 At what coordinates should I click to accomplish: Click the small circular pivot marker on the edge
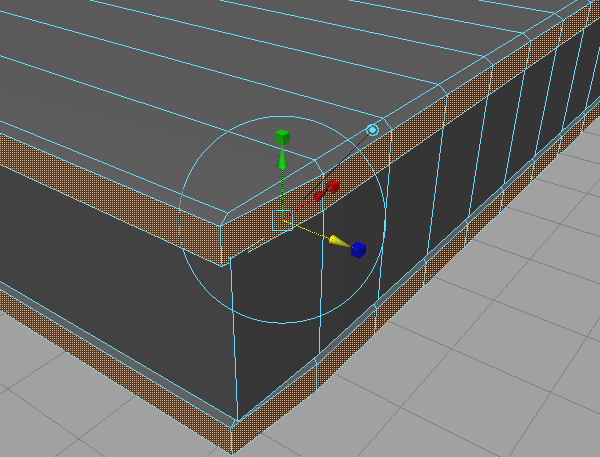373,130
